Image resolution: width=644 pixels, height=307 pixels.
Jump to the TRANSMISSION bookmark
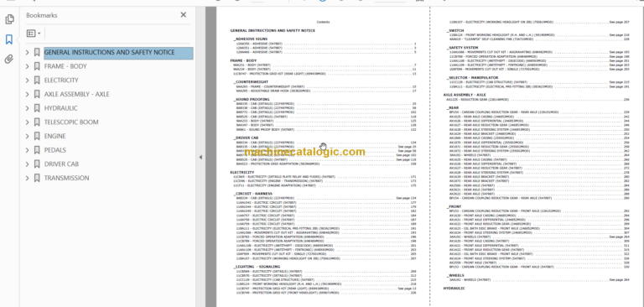click(66, 179)
